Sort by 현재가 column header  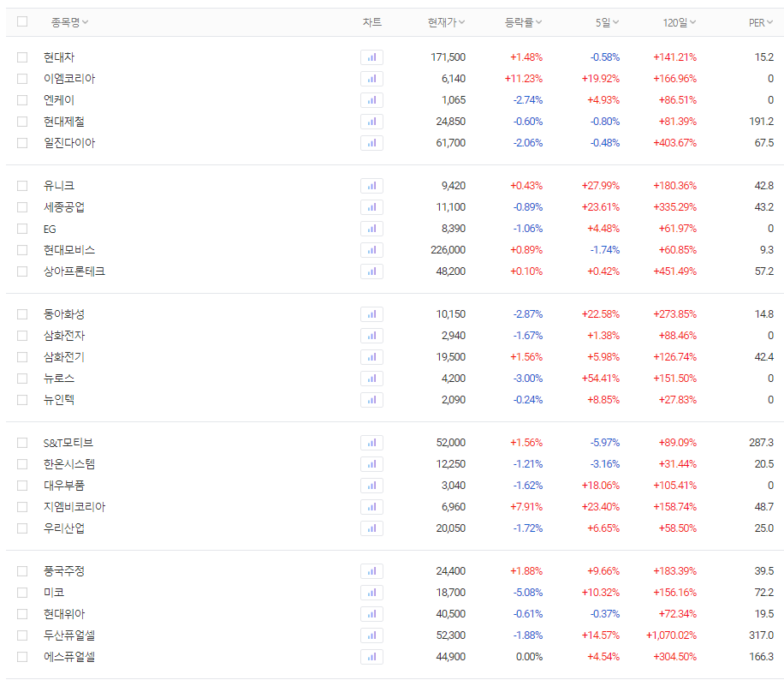[446, 22]
